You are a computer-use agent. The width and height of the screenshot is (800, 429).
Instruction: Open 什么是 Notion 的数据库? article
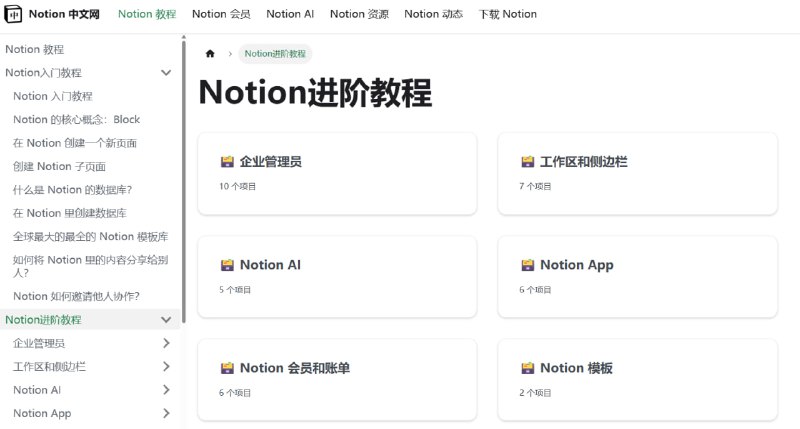(72, 190)
